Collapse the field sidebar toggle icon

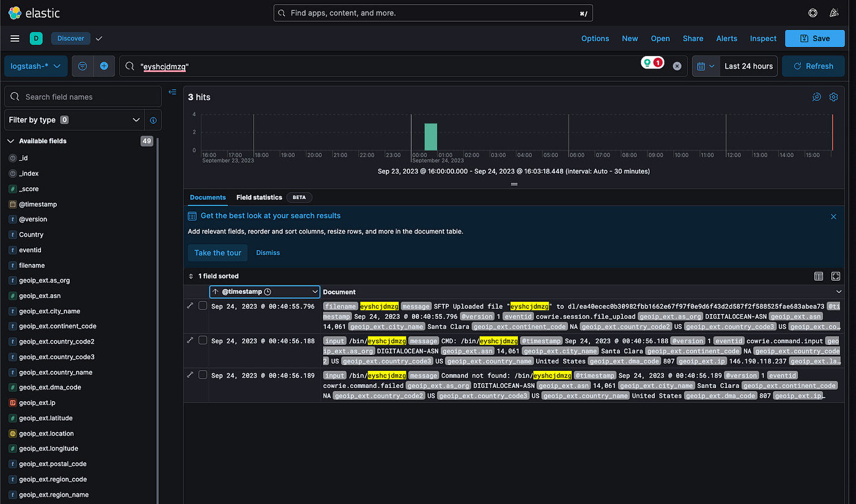(x=172, y=92)
